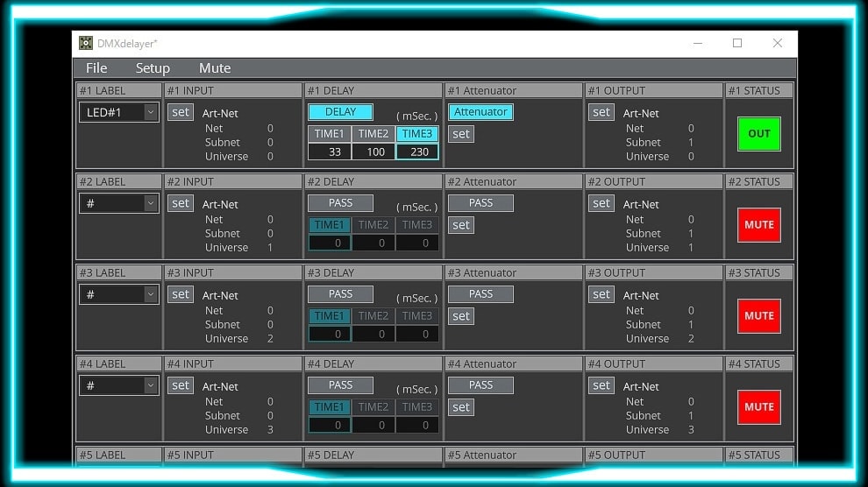Open the File menu
This screenshot has width=868, height=487.
pos(96,68)
